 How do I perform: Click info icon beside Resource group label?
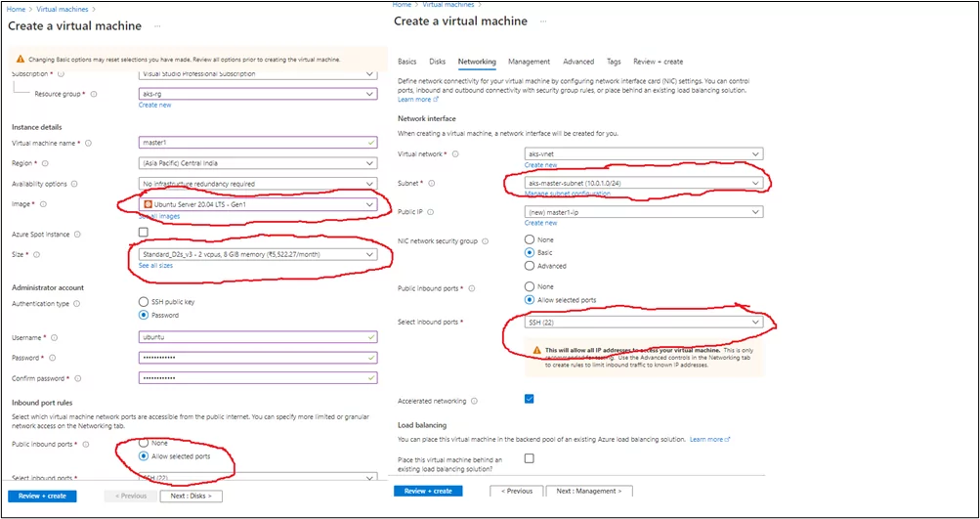tap(93, 94)
